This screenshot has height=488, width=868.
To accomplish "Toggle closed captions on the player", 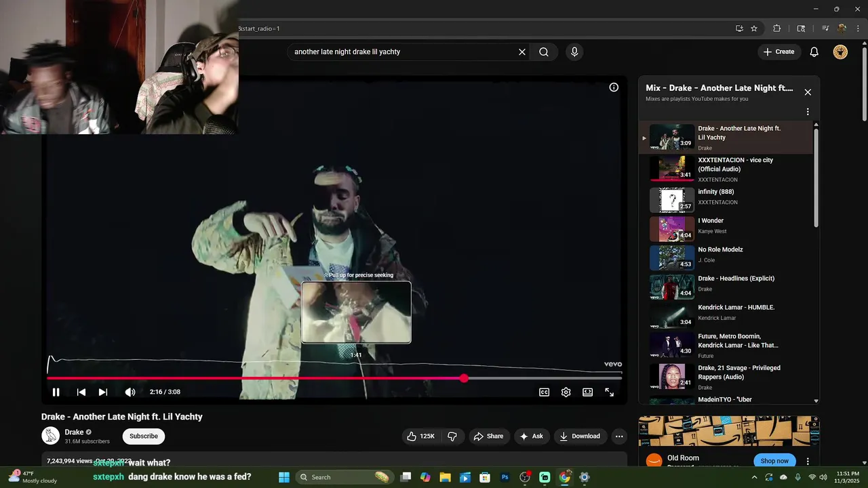I will tap(544, 392).
